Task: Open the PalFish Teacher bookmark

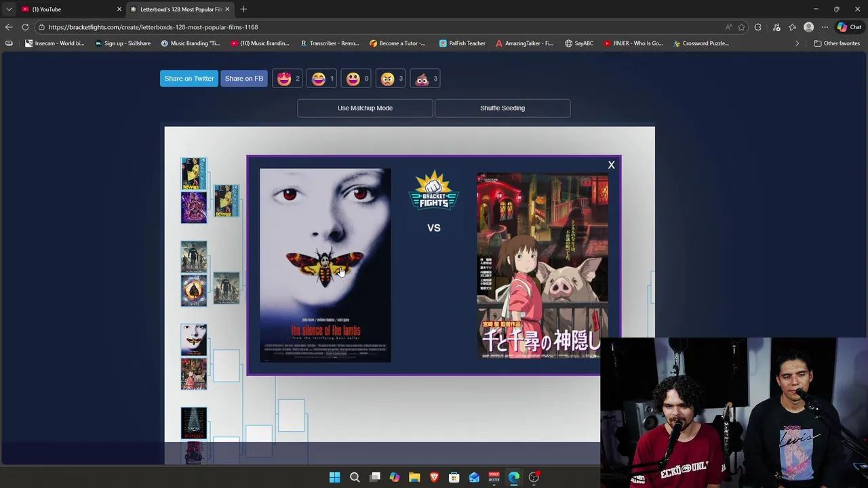Action: (462, 43)
